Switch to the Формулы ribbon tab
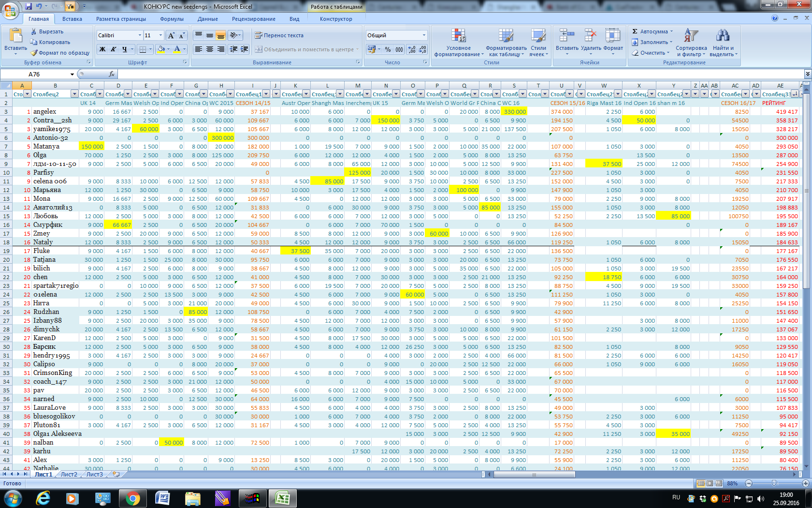Screen dimensions: 812x508 click(172, 19)
